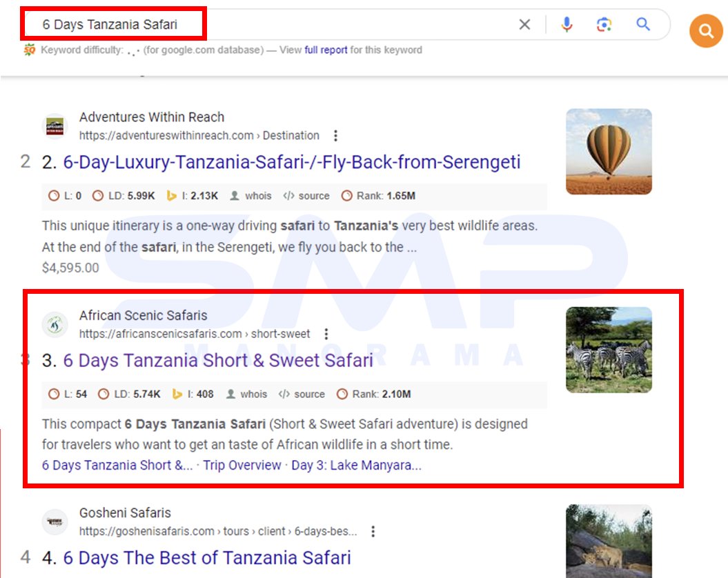Image resolution: width=728 pixels, height=578 pixels.
Task: Open 6 Days Tanzania Short & Sweet Safari title
Action: pos(218,360)
